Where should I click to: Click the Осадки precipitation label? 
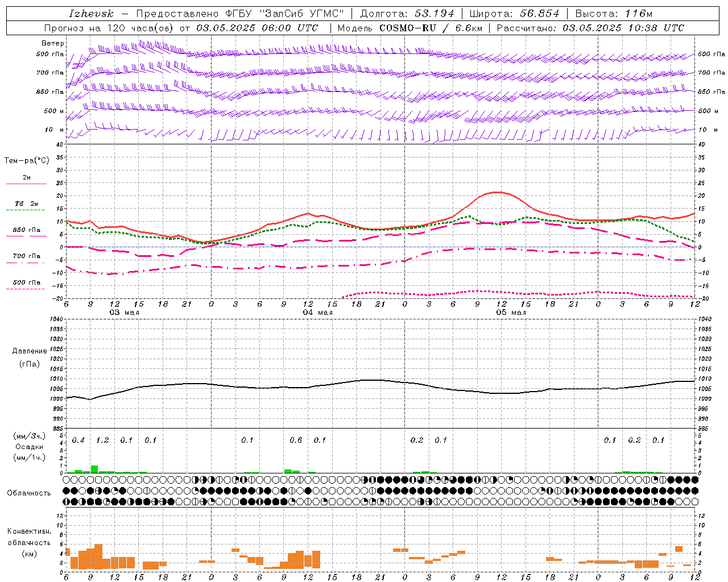tap(30, 447)
